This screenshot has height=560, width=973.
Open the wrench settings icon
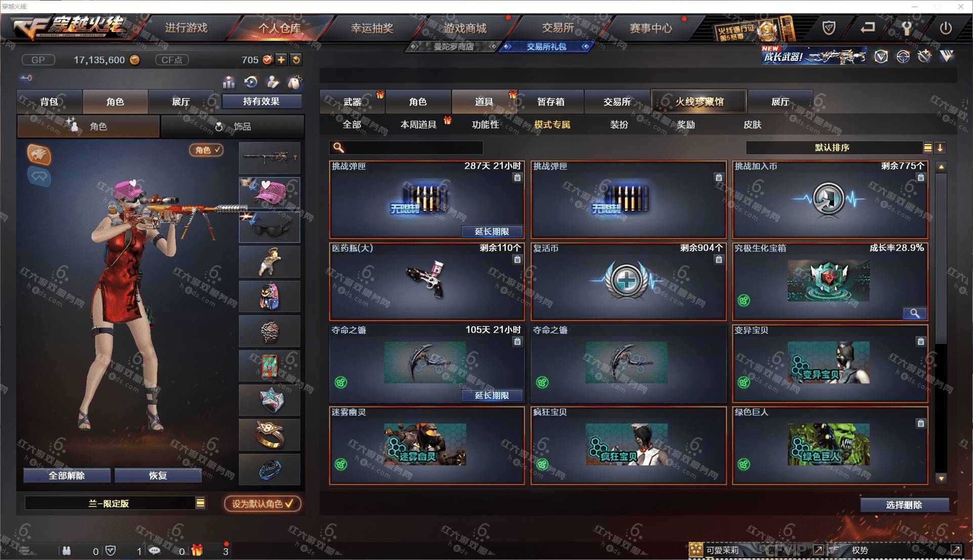coord(906,28)
